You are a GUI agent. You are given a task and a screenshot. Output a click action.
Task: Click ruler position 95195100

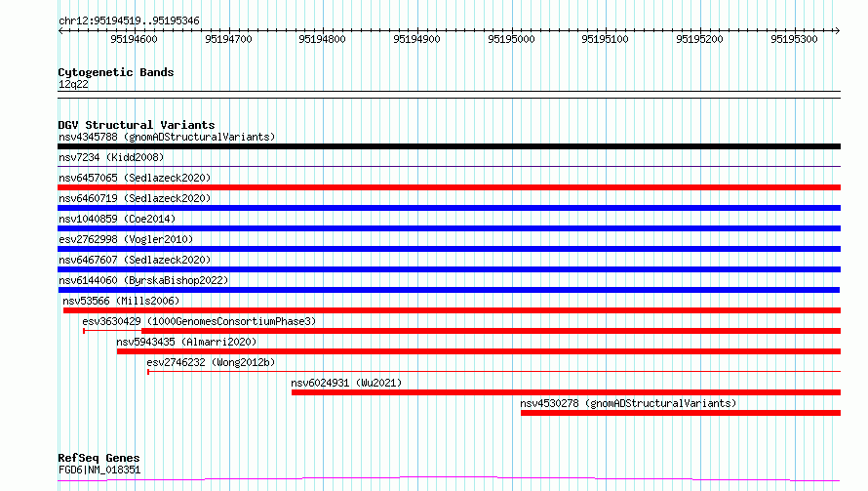click(x=605, y=39)
